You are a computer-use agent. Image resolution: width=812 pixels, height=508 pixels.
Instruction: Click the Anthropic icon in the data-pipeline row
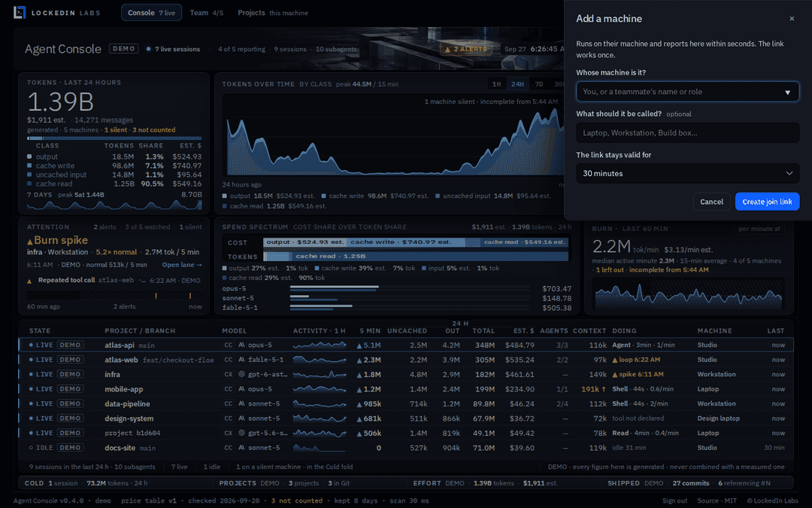tap(241, 404)
